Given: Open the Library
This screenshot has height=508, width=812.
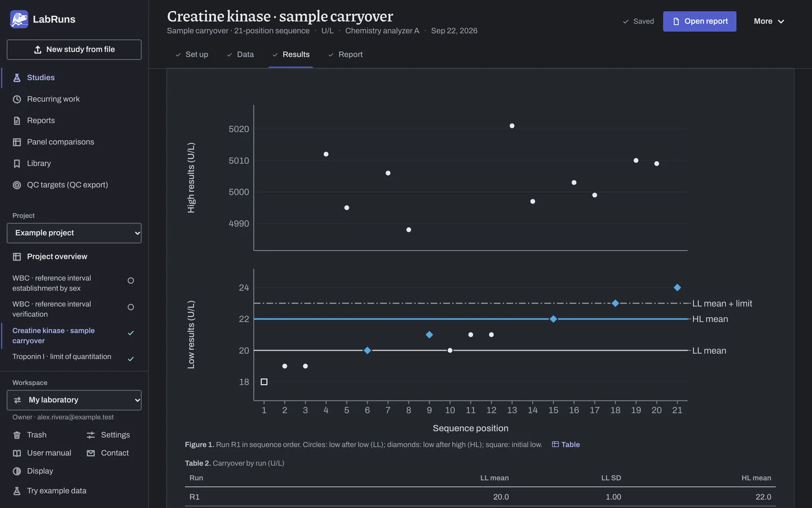Looking at the screenshot, I should coord(74,164).
